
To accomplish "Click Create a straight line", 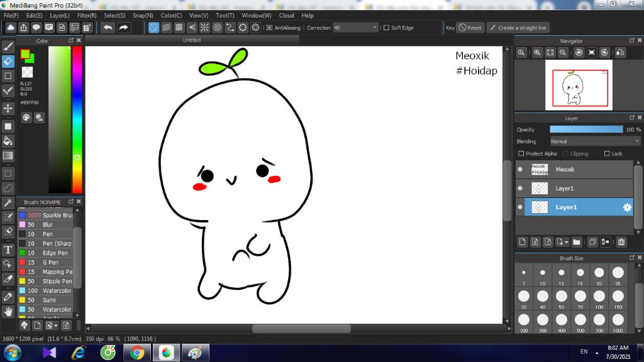I will pyautogui.click(x=518, y=28).
